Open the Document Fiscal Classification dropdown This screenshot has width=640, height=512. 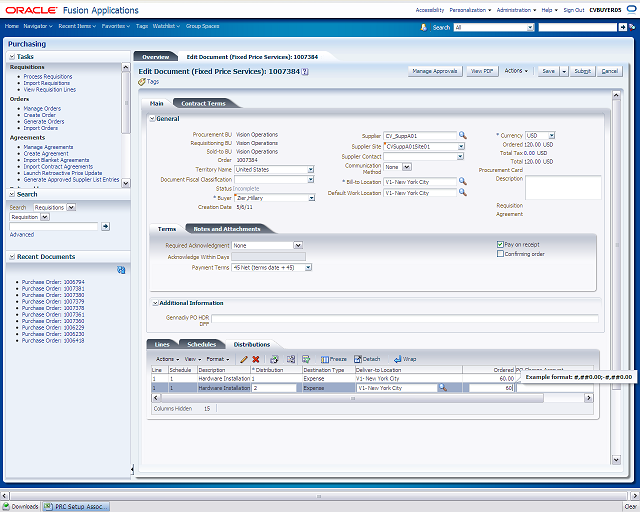tap(311, 180)
